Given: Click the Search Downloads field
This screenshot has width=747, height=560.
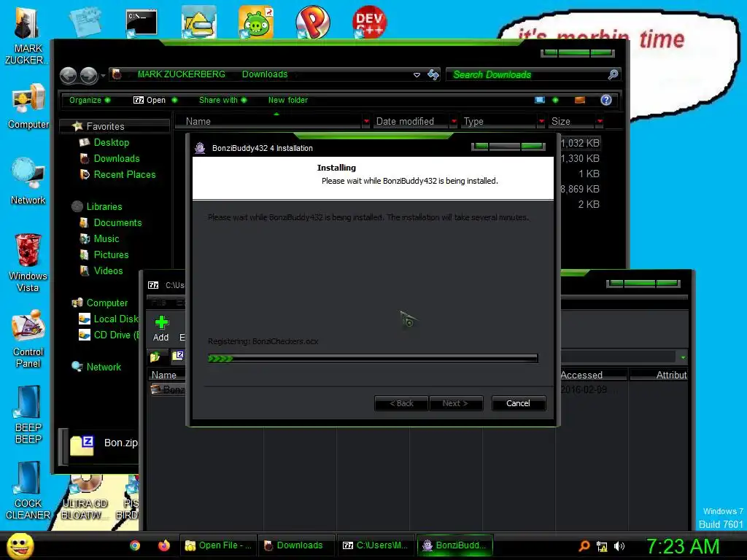Looking at the screenshot, I should [x=533, y=75].
